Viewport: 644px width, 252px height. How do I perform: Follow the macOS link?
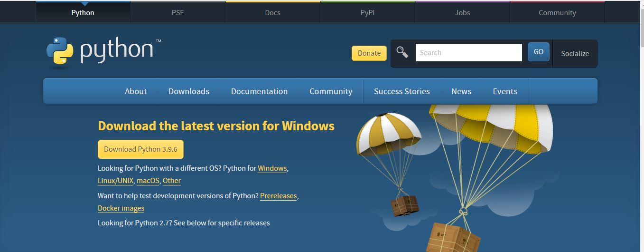(x=148, y=181)
